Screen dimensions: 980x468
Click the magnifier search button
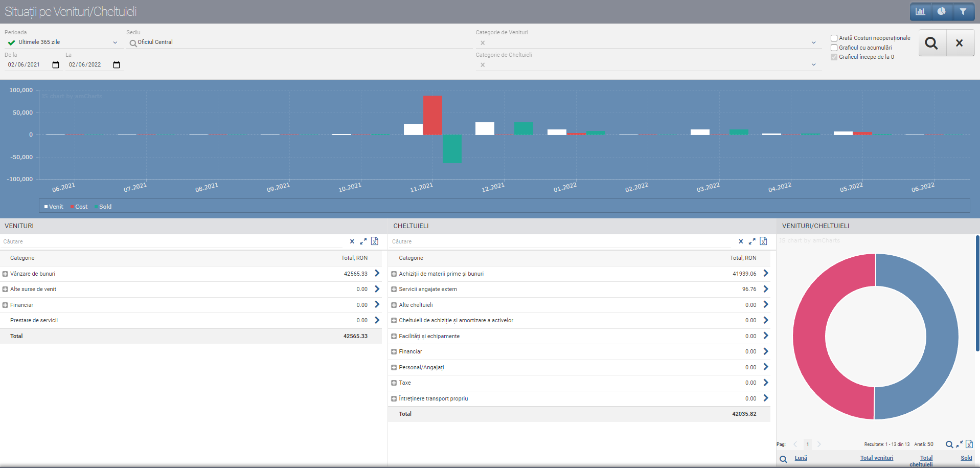coord(931,43)
